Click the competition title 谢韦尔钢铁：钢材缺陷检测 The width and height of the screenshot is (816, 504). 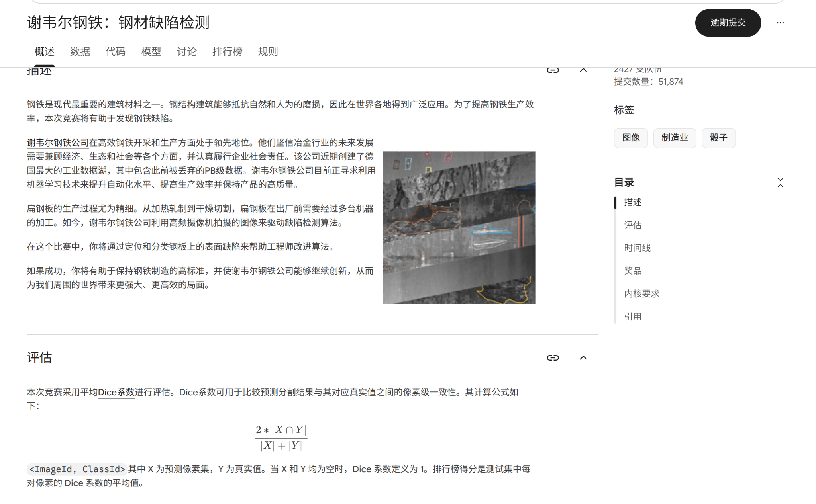click(118, 22)
